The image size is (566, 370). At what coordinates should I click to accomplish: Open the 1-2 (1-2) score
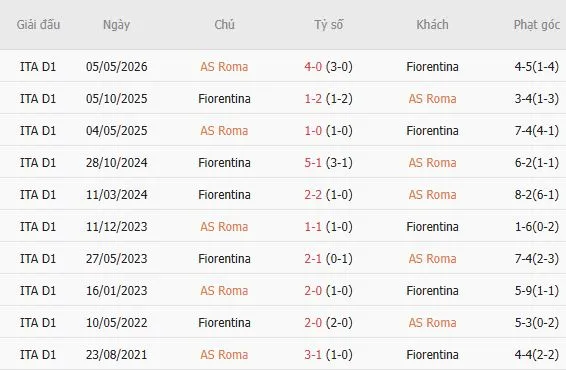coord(328,99)
